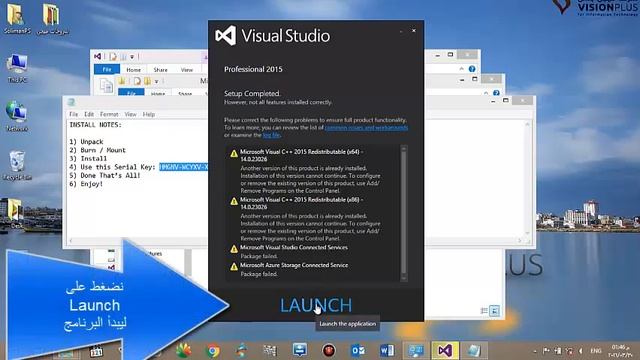Image resolution: width=640 pixels, height=360 pixels.
Task: Open the setup log file link
Action: click(x=271, y=135)
